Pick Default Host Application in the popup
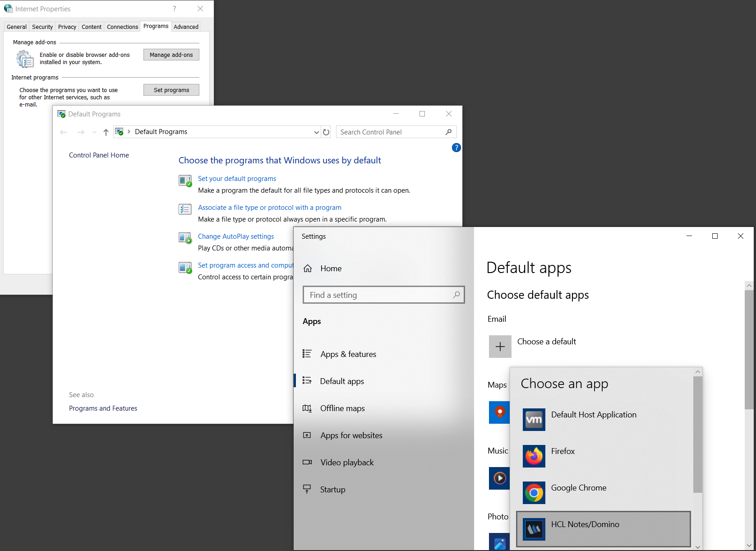Image resolution: width=756 pixels, height=551 pixels. click(593, 415)
